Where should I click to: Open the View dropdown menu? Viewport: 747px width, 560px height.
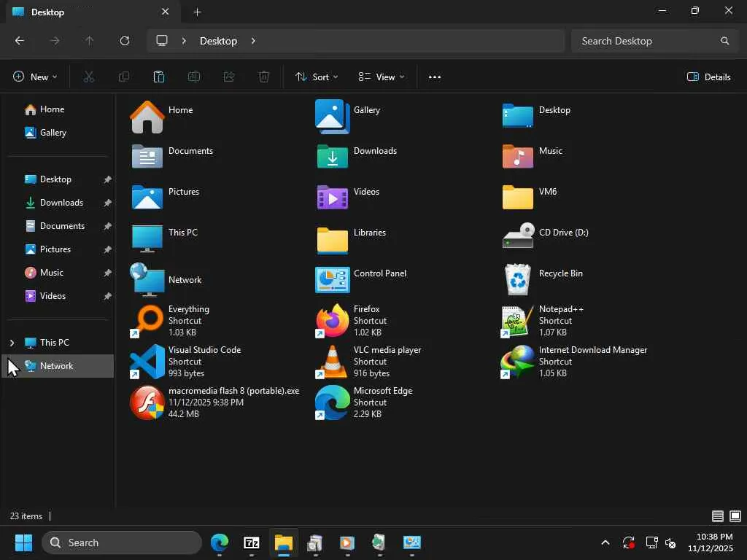tap(381, 77)
